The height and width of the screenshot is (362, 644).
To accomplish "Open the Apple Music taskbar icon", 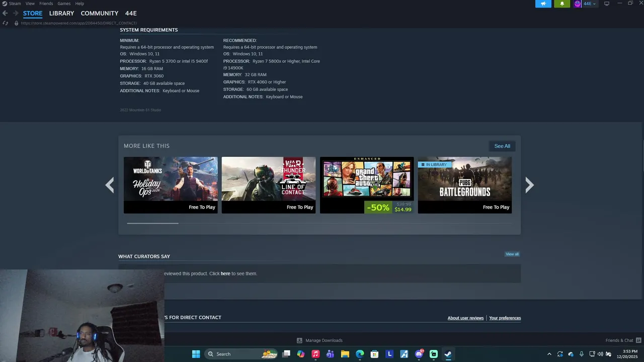I will point(315,354).
